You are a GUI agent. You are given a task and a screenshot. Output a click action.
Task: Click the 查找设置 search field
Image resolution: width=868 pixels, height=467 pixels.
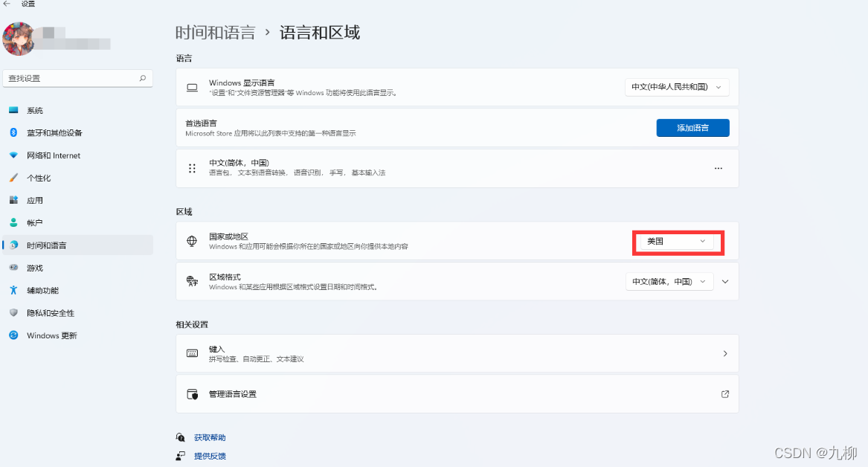pyautogui.click(x=77, y=78)
